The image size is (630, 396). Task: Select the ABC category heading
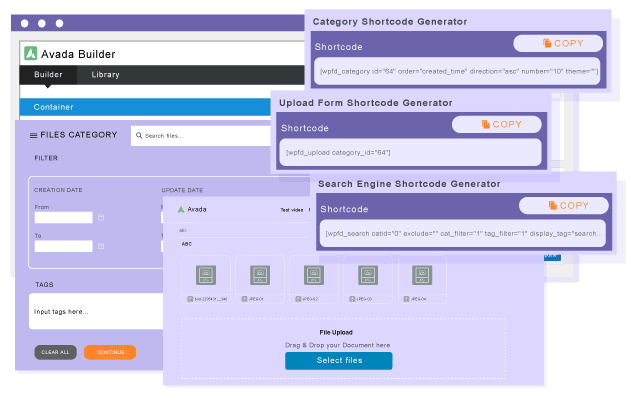point(187,244)
